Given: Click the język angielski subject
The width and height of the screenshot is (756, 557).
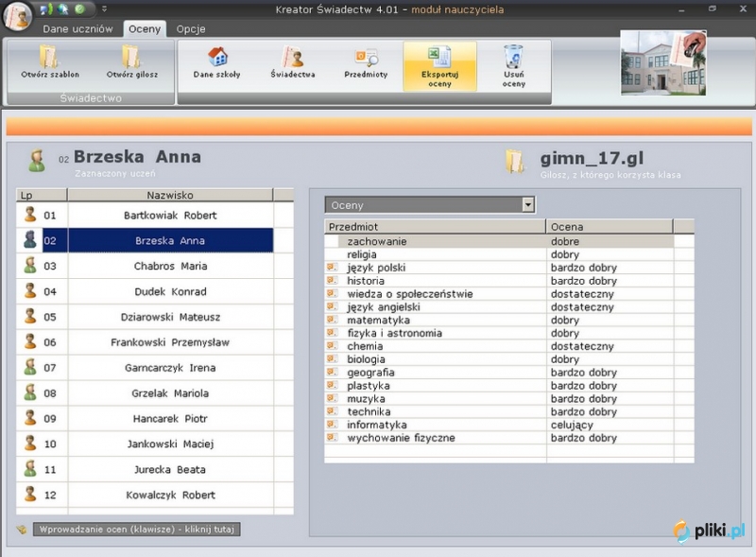Looking at the screenshot, I should pos(384,307).
